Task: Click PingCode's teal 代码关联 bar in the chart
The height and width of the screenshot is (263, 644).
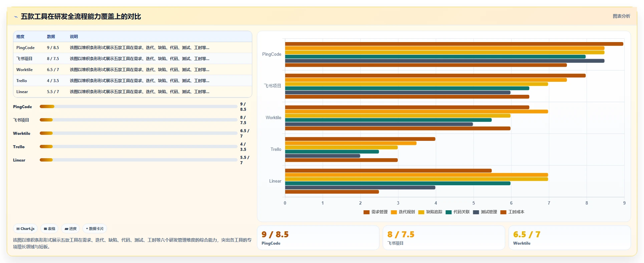Action: pos(435,57)
